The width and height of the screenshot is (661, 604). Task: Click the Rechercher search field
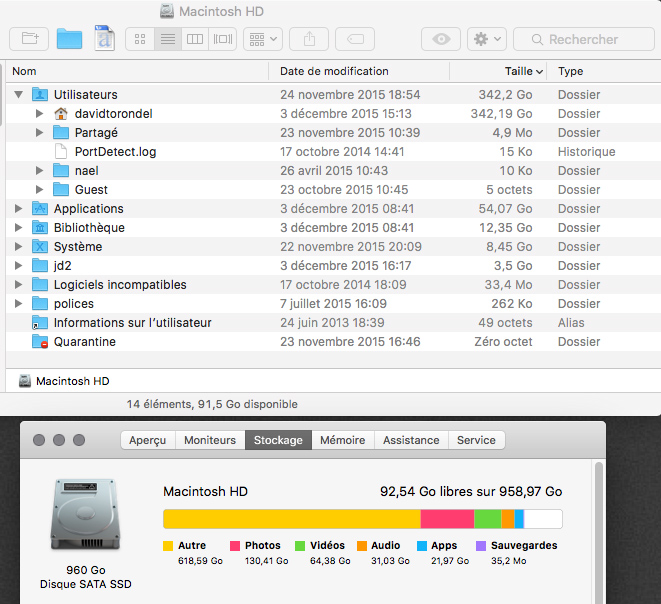click(584, 39)
